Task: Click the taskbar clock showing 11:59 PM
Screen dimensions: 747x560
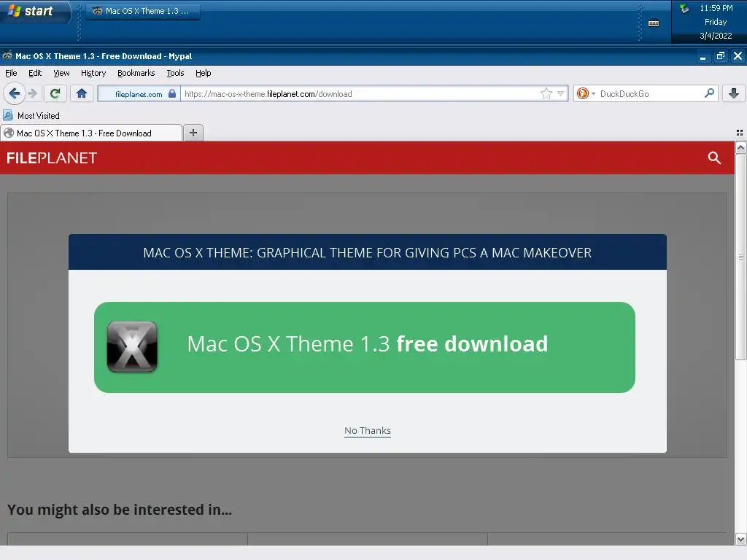Action: point(716,8)
